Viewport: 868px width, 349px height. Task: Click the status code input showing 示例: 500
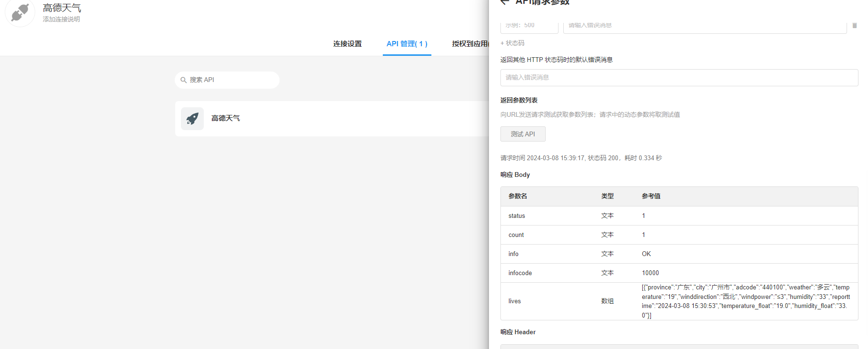coord(529,26)
